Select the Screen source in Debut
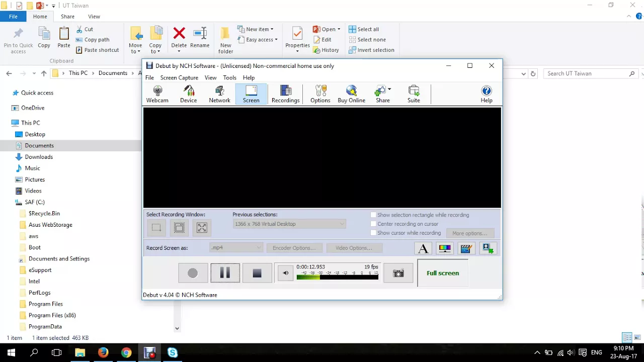Screen dimensions: 644x362 (x=251, y=94)
